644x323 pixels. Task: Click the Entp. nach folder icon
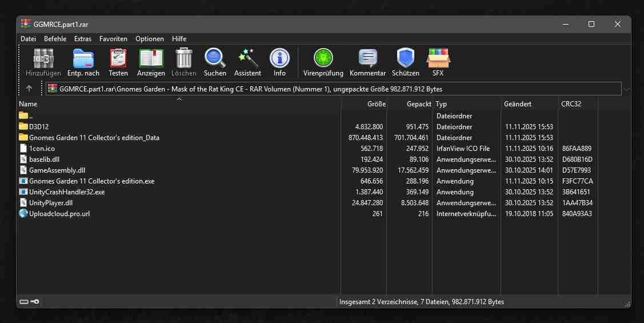tap(83, 58)
